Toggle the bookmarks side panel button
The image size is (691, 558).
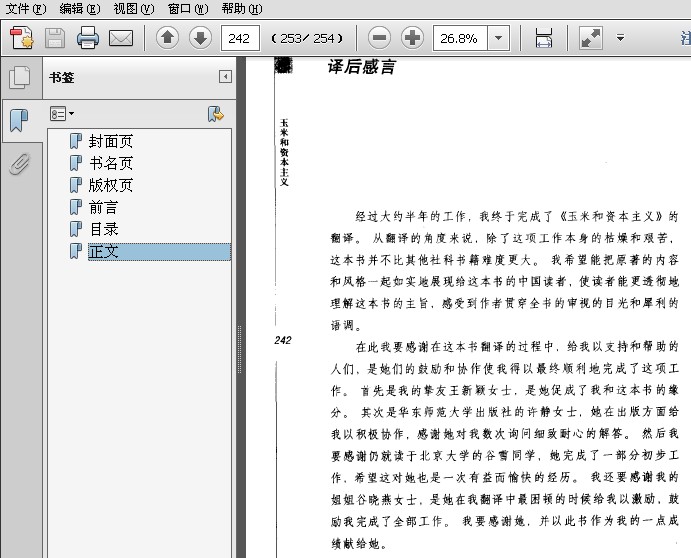pos(19,120)
